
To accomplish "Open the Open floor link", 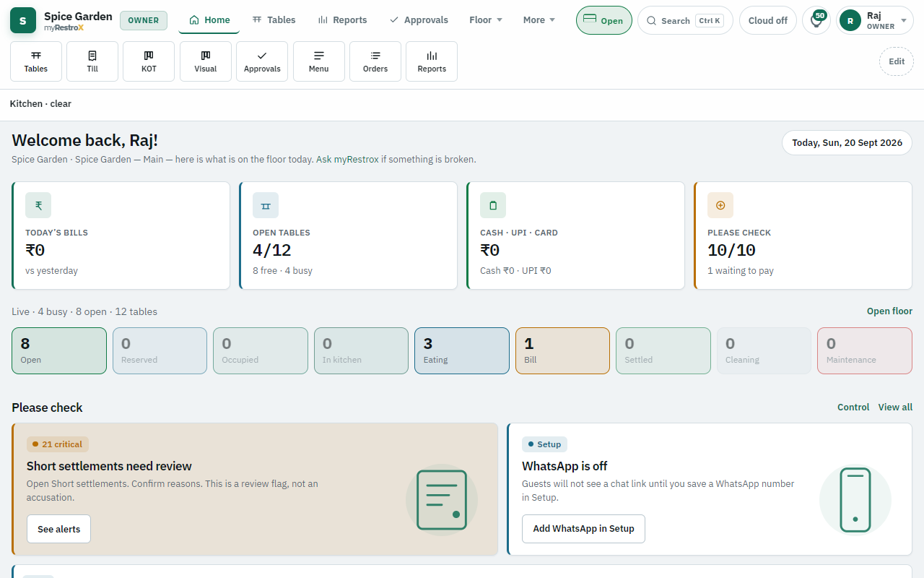I will [889, 311].
